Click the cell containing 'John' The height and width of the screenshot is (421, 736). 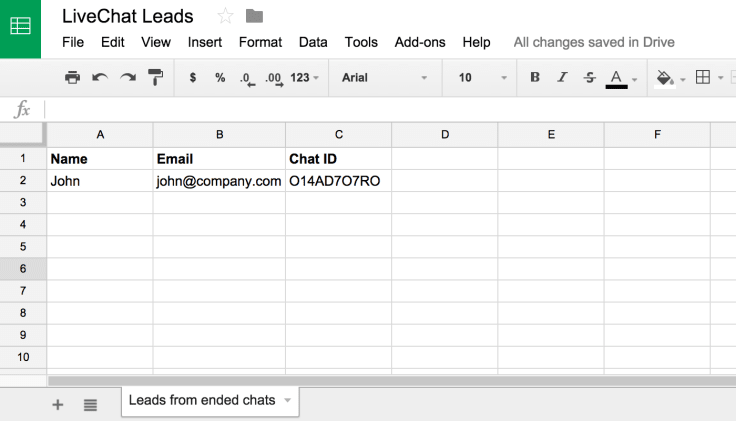coord(100,181)
